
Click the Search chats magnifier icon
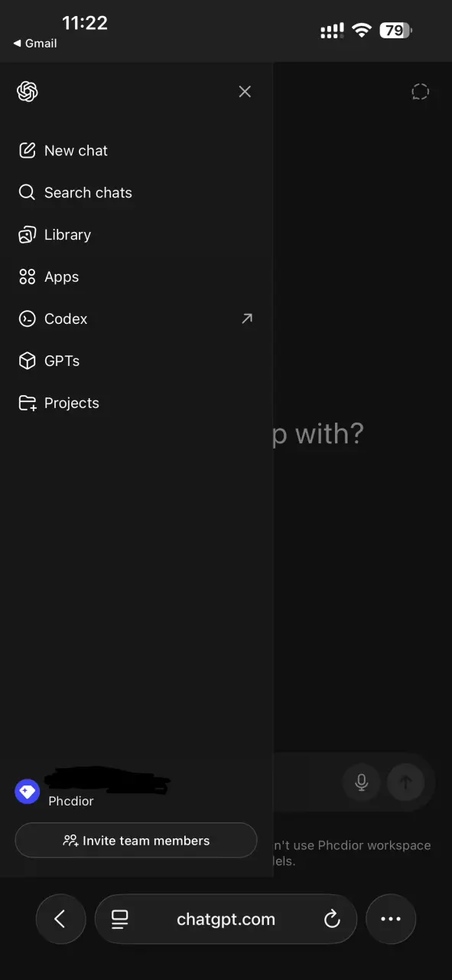pos(28,193)
